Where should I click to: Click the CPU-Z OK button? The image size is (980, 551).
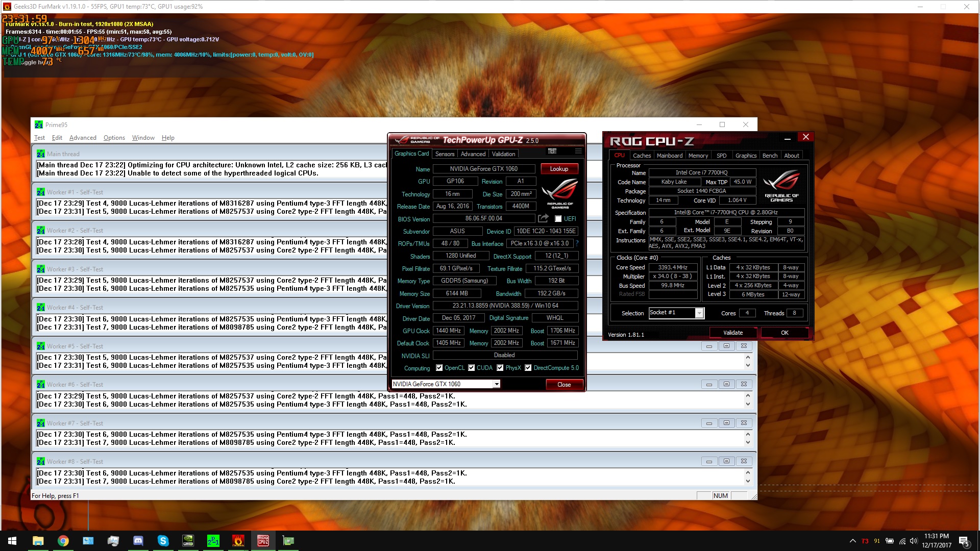[x=785, y=333]
